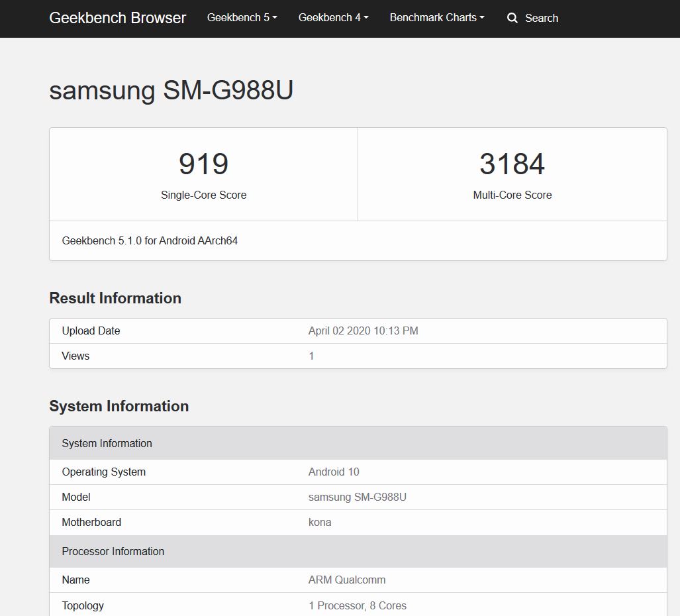
Task: Click the Upload Date label
Action: click(91, 331)
